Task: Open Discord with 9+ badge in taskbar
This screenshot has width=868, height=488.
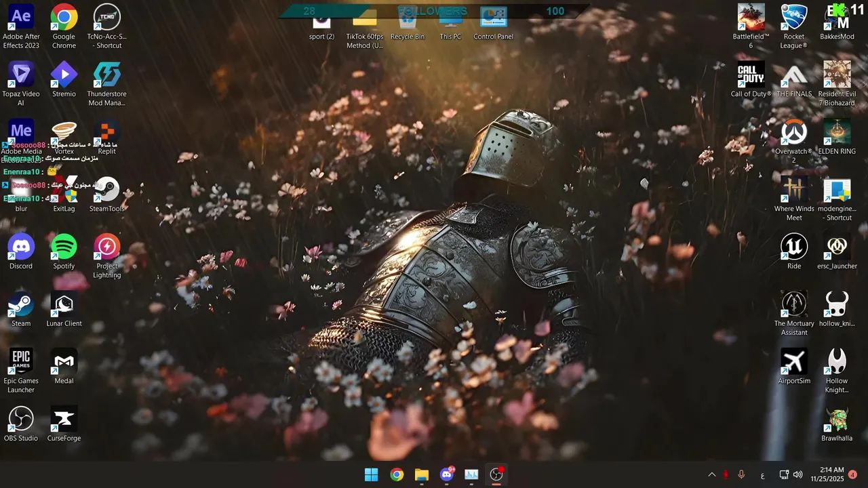Action: [447, 474]
